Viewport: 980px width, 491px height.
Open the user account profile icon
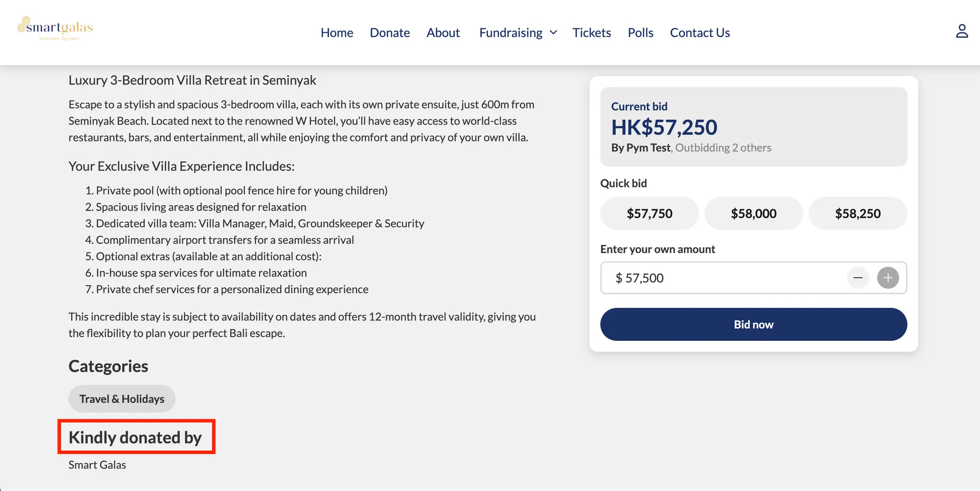pyautogui.click(x=962, y=32)
